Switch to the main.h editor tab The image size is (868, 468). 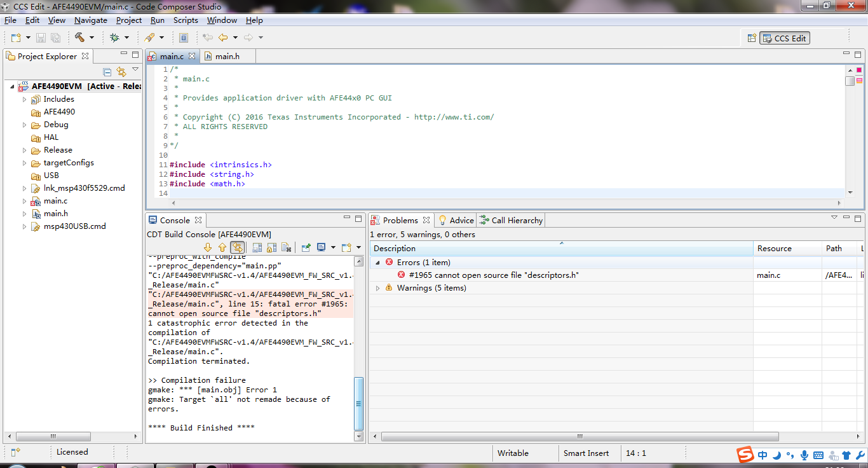click(x=227, y=56)
